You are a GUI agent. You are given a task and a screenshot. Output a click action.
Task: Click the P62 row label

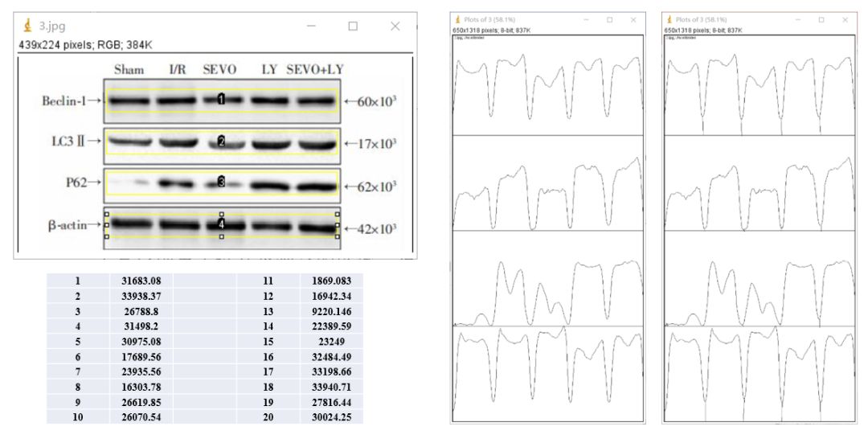tap(76, 183)
